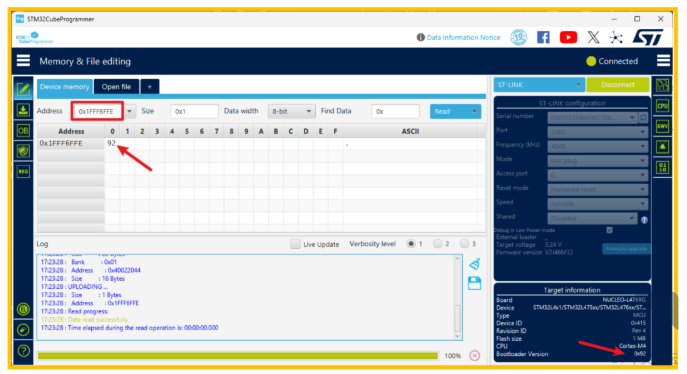Click the Find Data input field
This screenshot has width=687, height=374.
pos(395,111)
